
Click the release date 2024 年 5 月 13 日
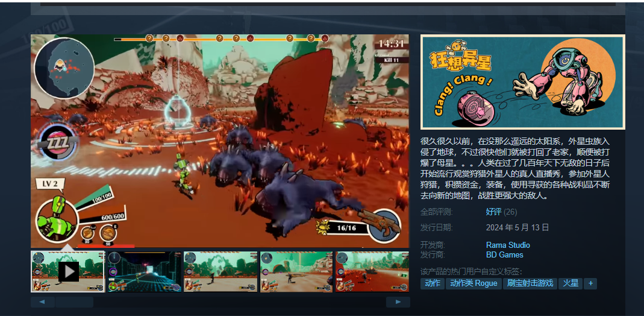tap(517, 227)
